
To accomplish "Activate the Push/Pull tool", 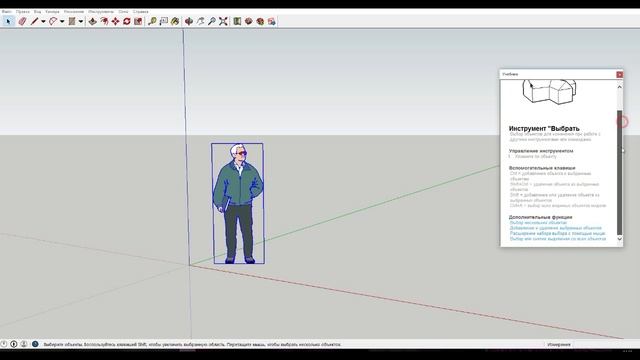I will [x=93, y=21].
